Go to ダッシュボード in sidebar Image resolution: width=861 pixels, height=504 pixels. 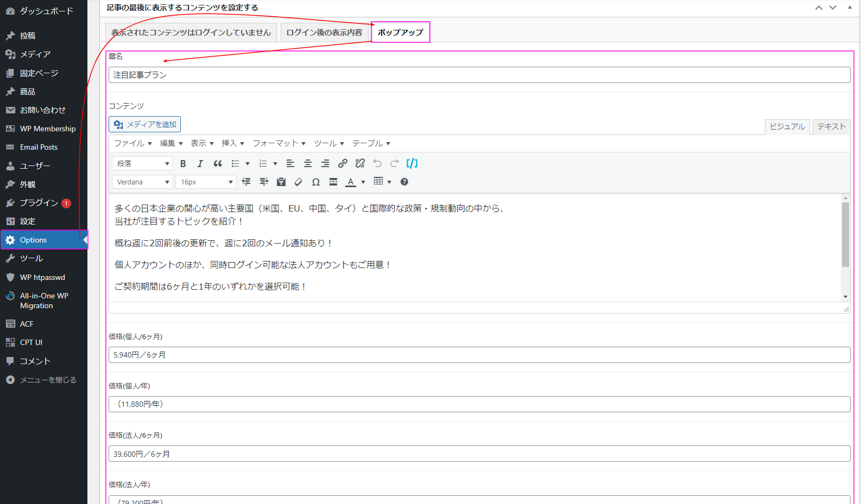(x=43, y=11)
